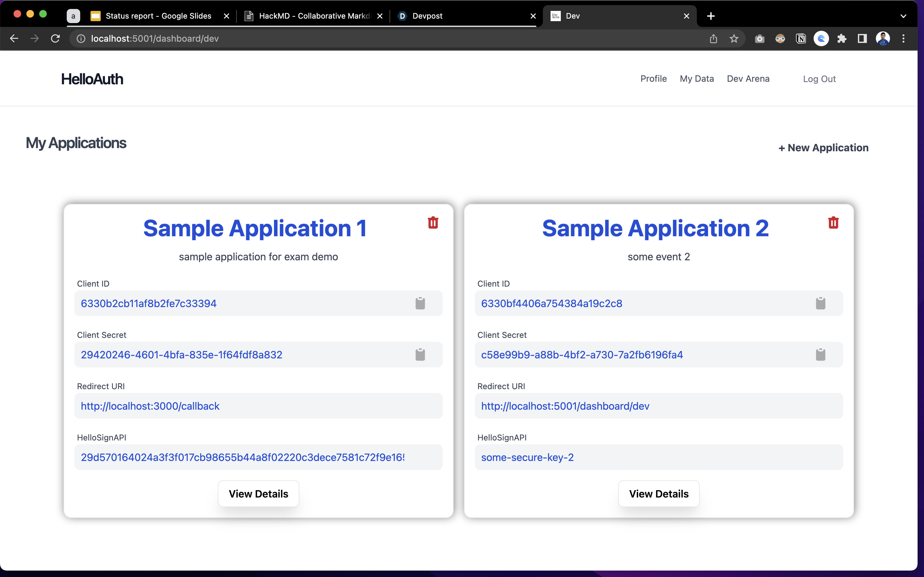
Task: Toggle the browser side panel
Action: coord(862,38)
